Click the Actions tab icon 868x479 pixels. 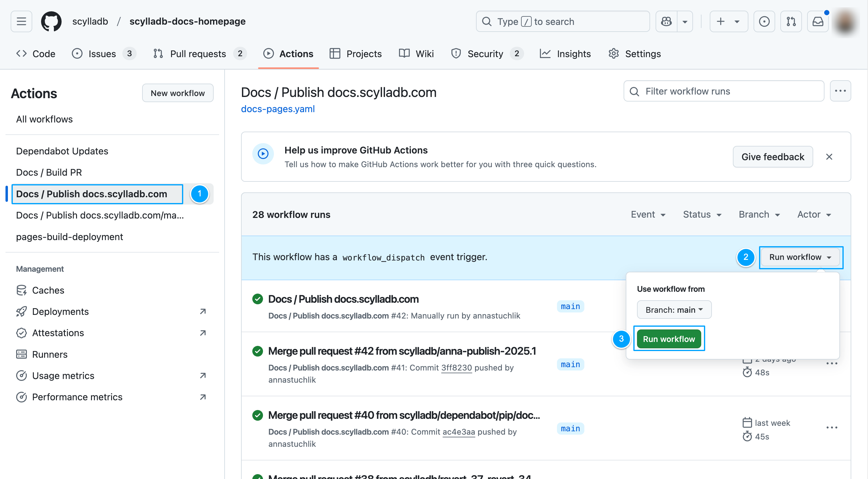click(x=268, y=54)
